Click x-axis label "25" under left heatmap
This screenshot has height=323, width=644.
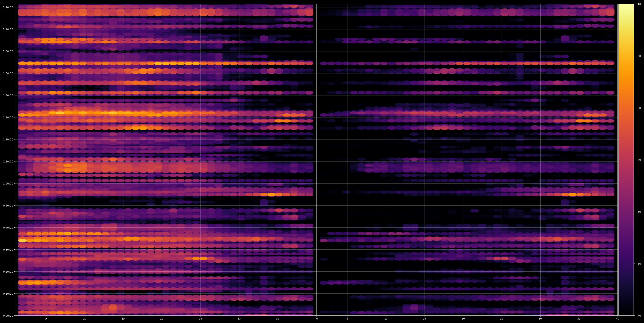click(x=200, y=319)
